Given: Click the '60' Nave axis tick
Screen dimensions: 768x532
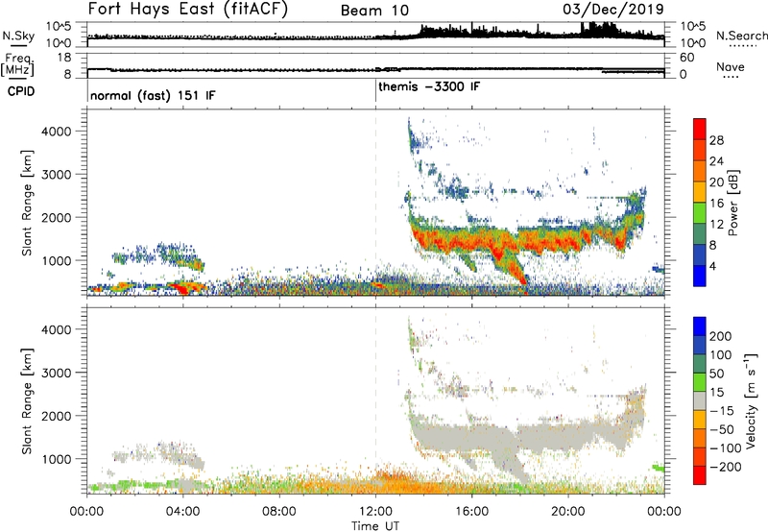Looking at the screenshot, I should point(687,58).
